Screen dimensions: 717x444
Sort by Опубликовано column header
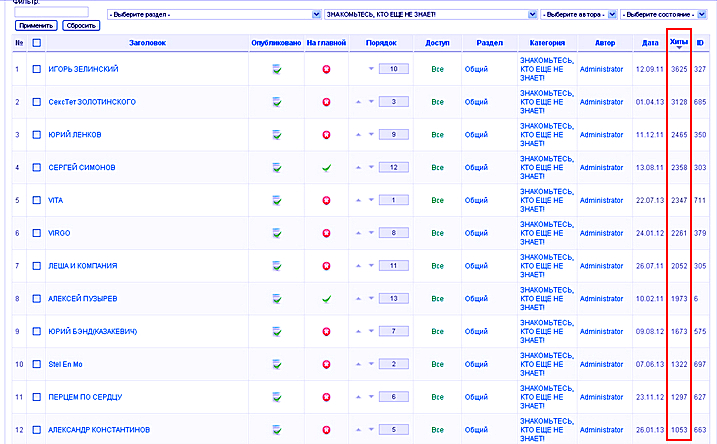tap(276, 43)
